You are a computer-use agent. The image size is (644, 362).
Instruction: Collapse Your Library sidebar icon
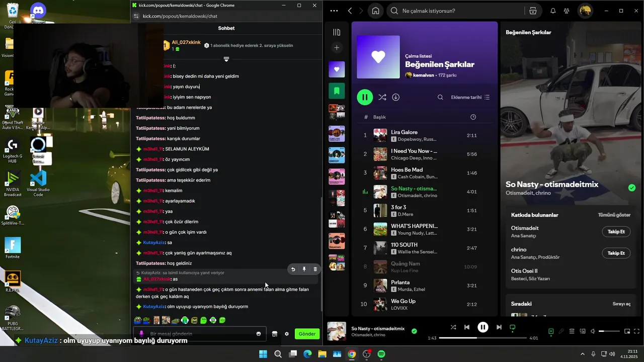337,32
